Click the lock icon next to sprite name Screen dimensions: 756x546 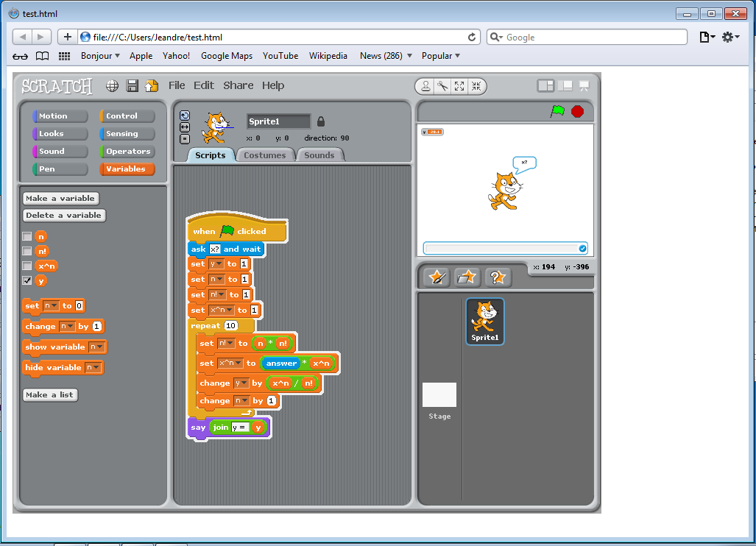[321, 121]
